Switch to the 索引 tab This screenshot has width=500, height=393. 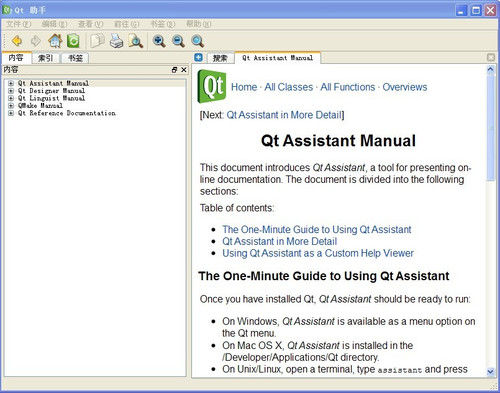[x=46, y=58]
